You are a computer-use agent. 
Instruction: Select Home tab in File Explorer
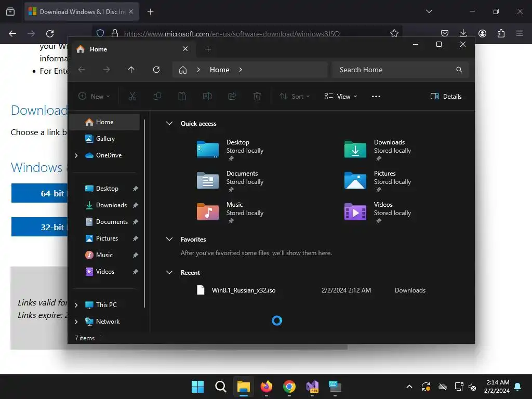click(x=132, y=49)
